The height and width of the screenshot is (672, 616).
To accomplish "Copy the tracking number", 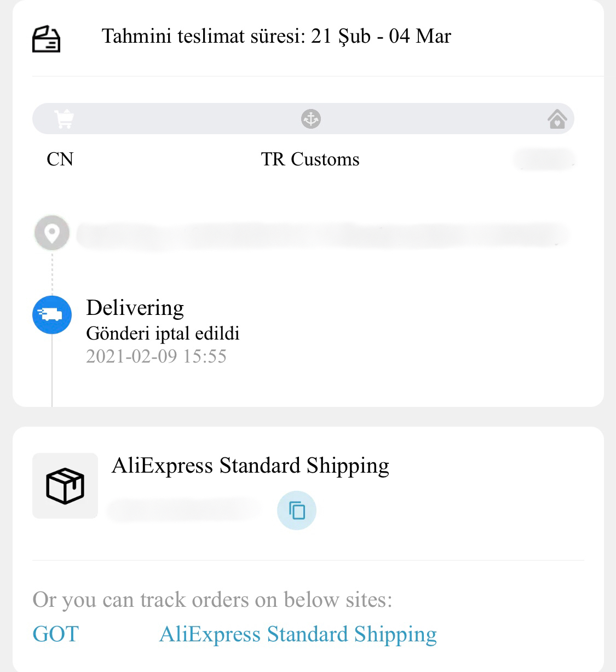I will pyautogui.click(x=297, y=510).
